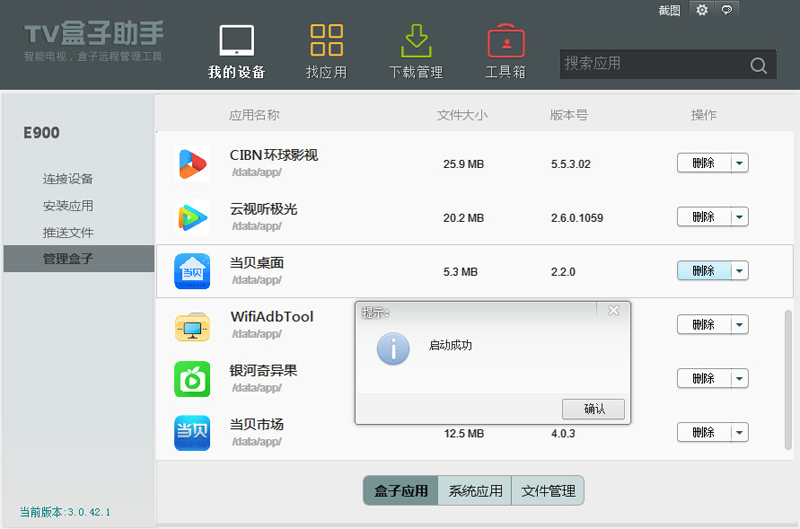This screenshot has height=529, width=800.
Task: Select 推送文件 in sidebar
Action: point(68,233)
